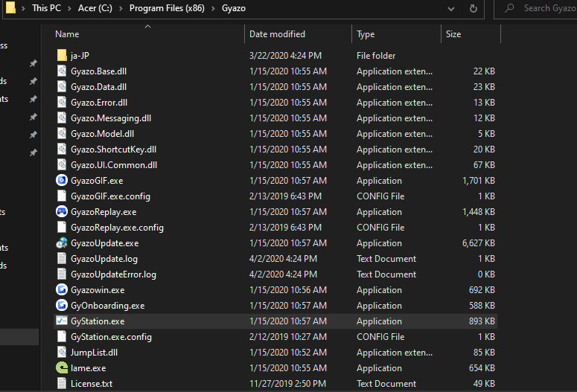The width and height of the screenshot is (577, 392).
Task: Open the address bar history dropdown
Action: coord(450,8)
